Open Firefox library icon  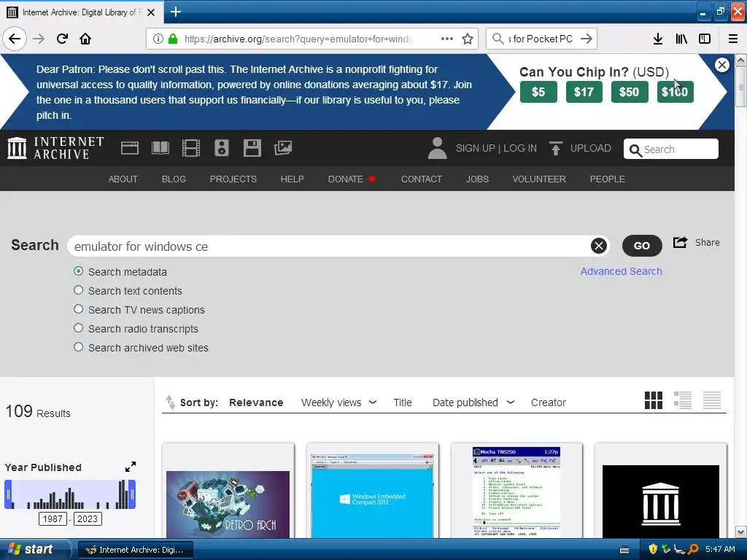681,39
